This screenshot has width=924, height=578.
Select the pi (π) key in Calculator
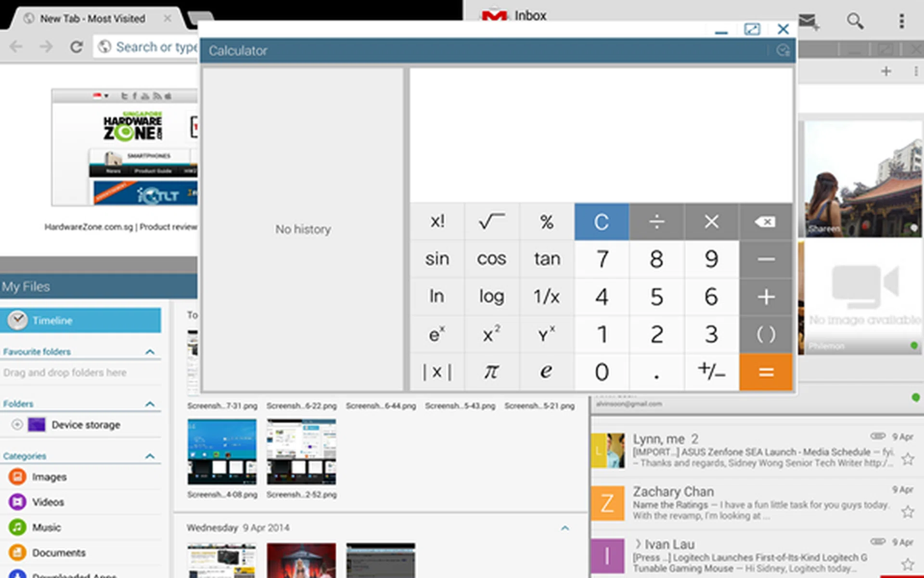(491, 371)
